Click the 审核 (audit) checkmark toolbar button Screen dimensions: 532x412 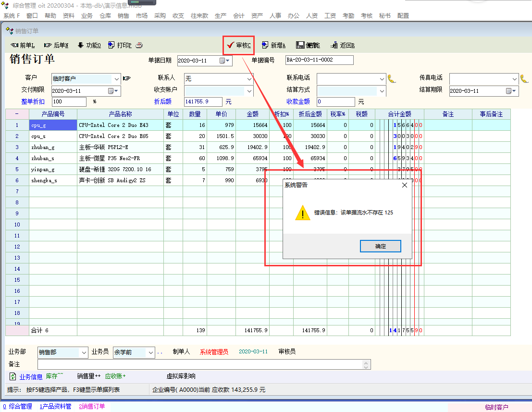pyautogui.click(x=239, y=45)
